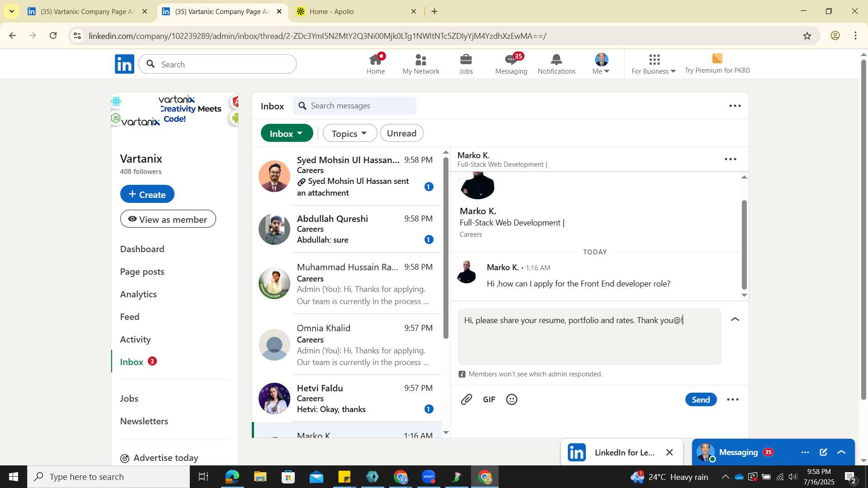Open Feed in the sidebar

pyautogui.click(x=130, y=317)
